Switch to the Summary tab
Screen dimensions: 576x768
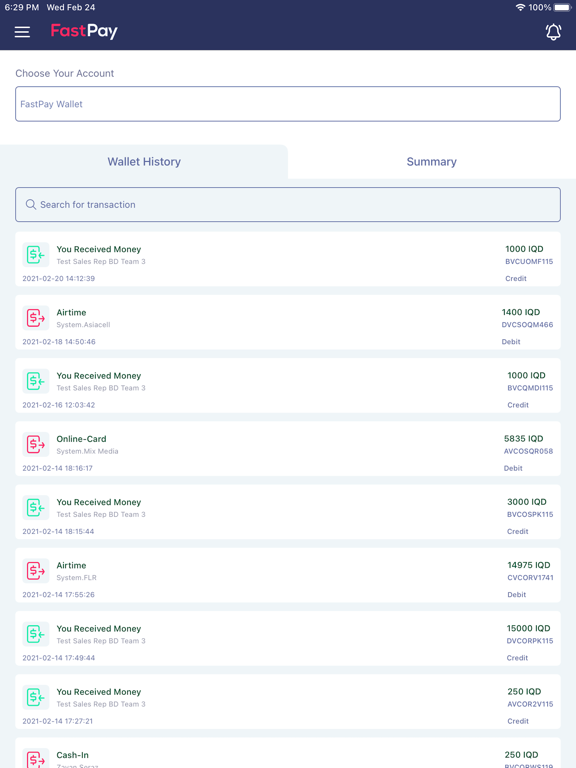432,162
